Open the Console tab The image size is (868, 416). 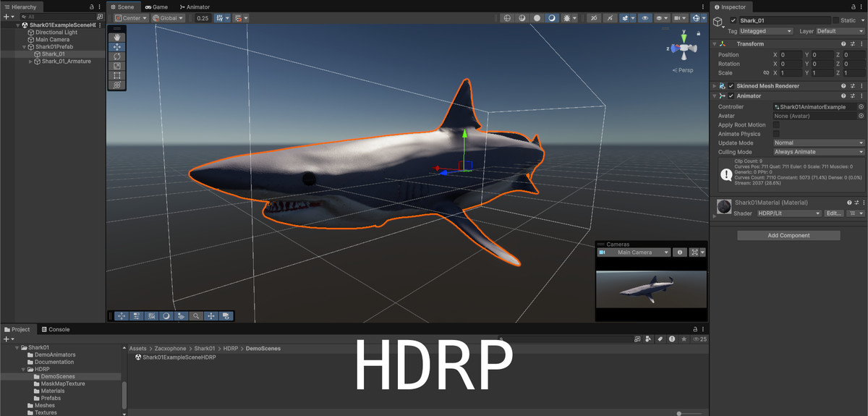coord(54,329)
